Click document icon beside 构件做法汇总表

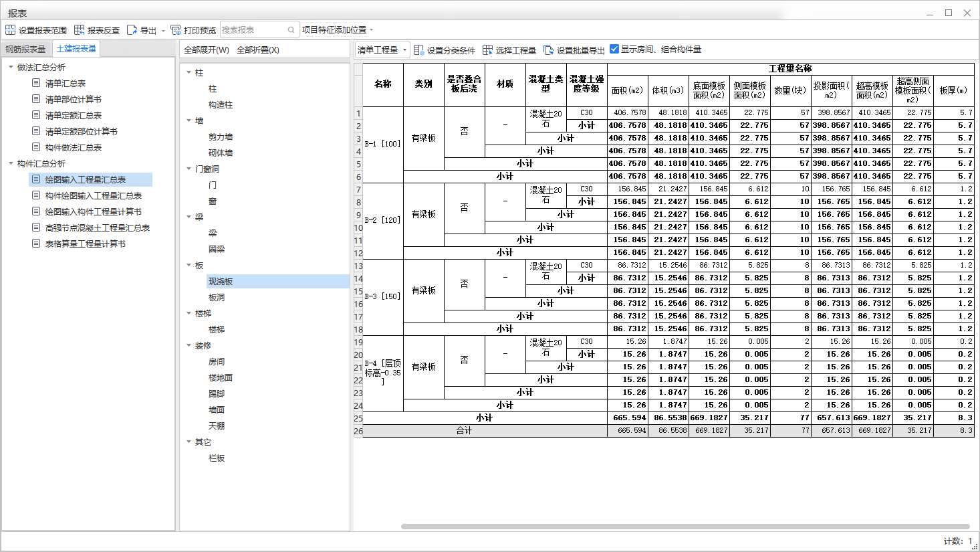coord(36,147)
